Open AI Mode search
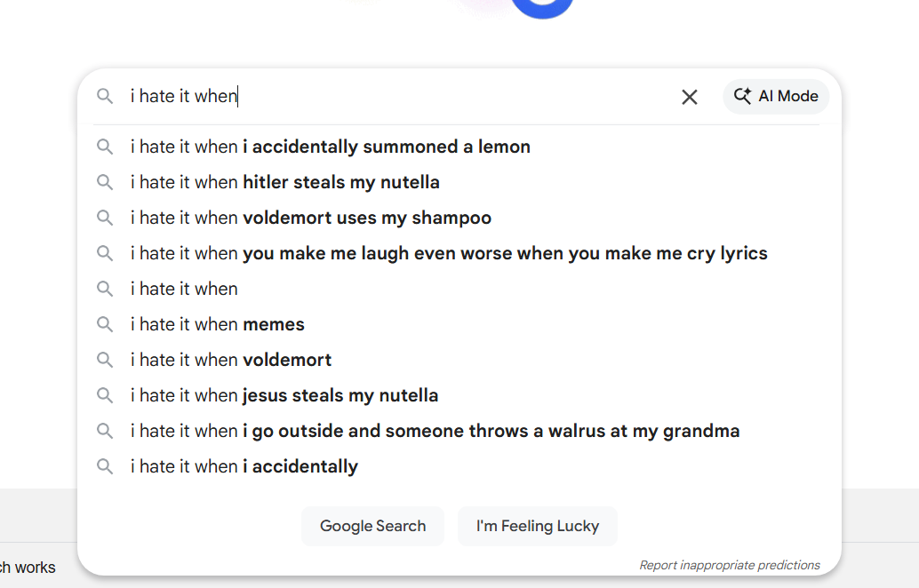The width and height of the screenshot is (919, 588). (x=776, y=97)
